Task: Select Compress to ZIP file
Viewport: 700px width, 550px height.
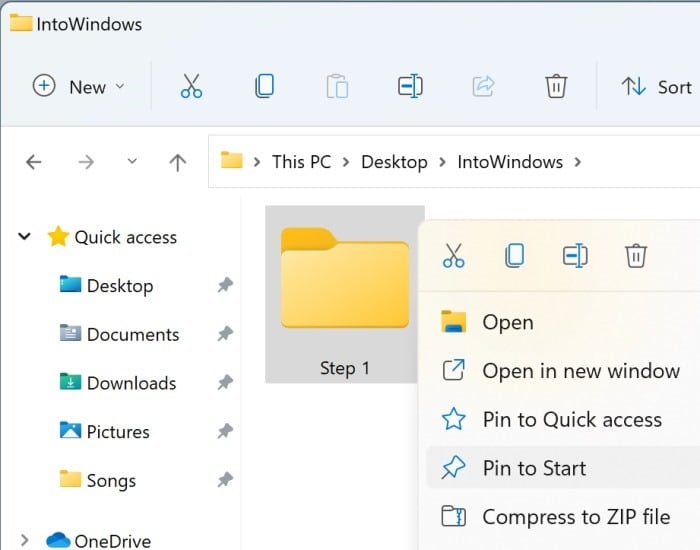Action: click(562, 517)
